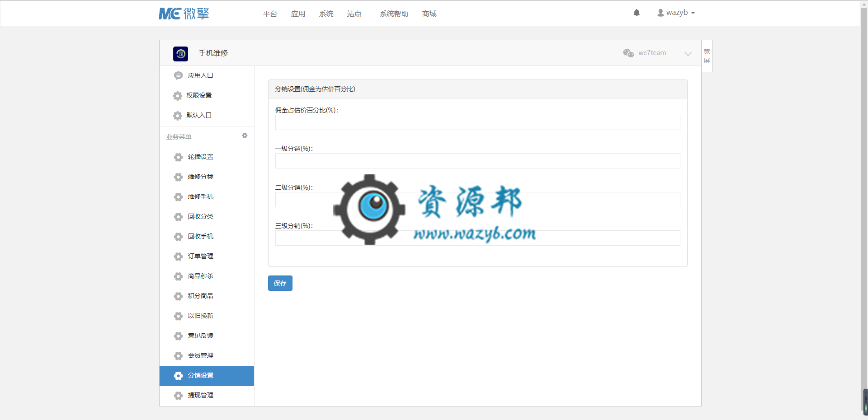The image size is (868, 420).
Task: Select 意见反馈 menu text
Action: point(200,336)
